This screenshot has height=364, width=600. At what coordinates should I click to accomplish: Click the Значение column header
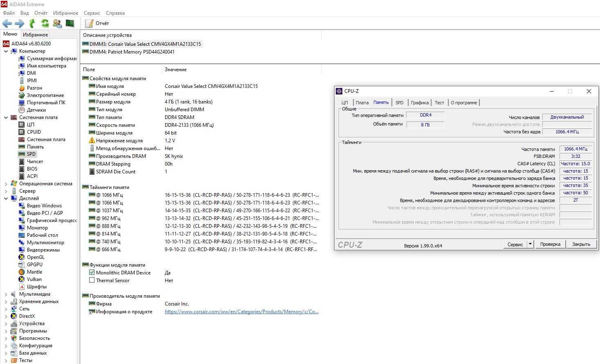coord(242,70)
